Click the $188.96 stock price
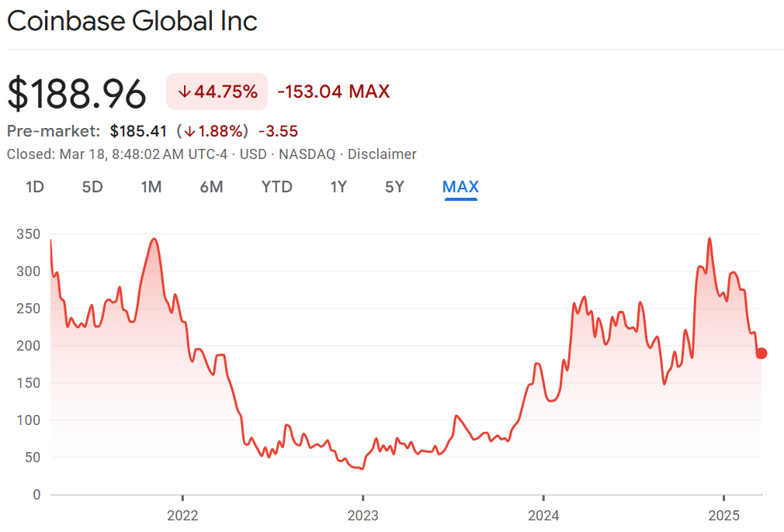Viewport: 784px width, 532px height. [77, 94]
